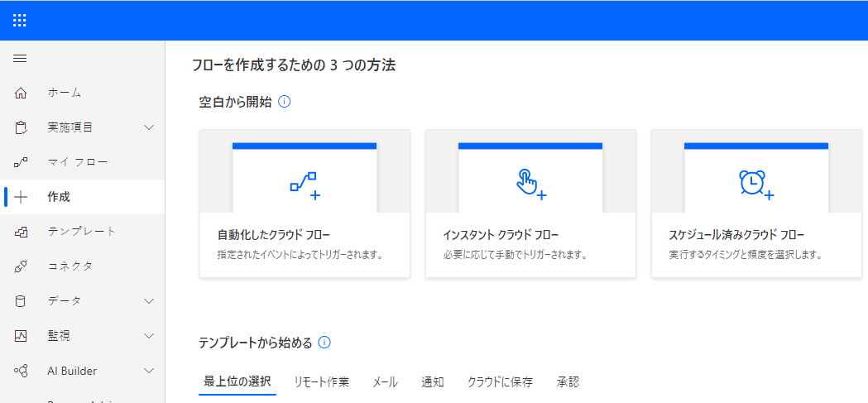Screen dimensions: 868x403
Task: Expand the 監視 chevron
Action: coord(149,335)
